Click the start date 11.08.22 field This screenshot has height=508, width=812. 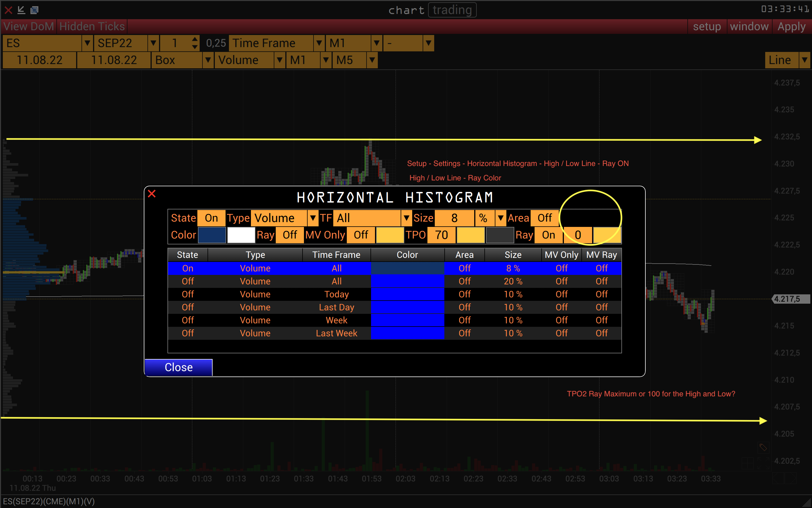pyautogui.click(x=39, y=60)
